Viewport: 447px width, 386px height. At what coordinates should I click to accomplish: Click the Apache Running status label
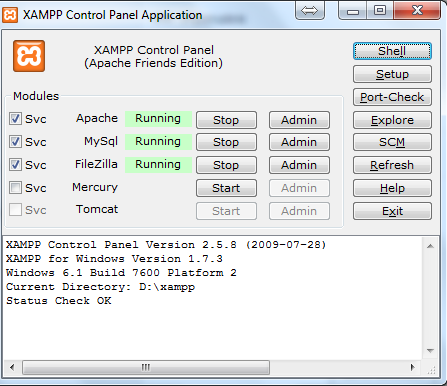(158, 119)
